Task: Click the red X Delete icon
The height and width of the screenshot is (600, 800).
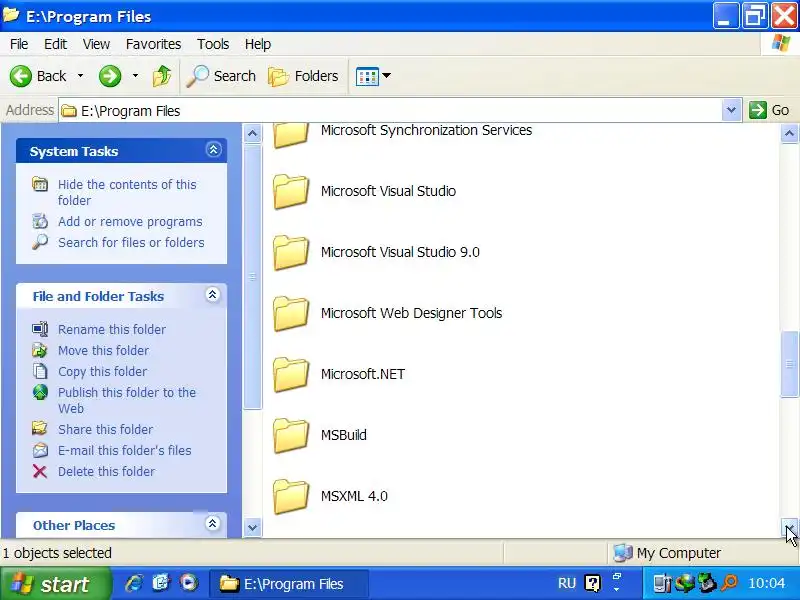Action: coord(40,471)
